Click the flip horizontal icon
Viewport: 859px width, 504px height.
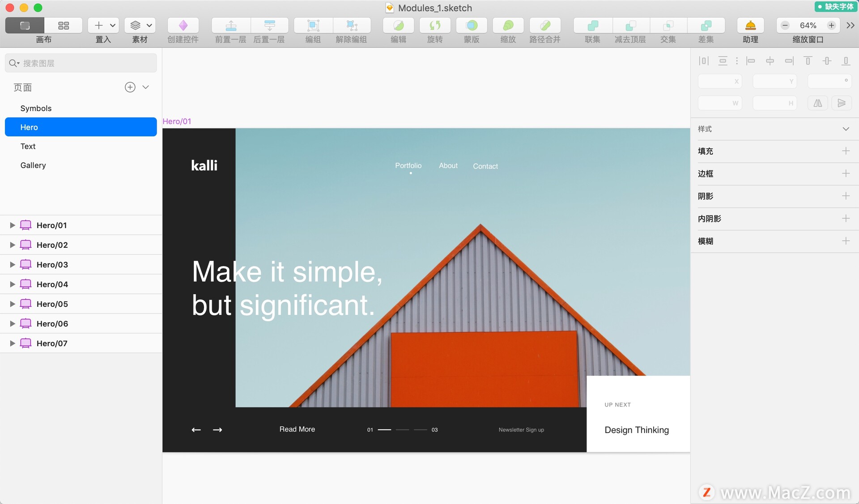point(818,103)
